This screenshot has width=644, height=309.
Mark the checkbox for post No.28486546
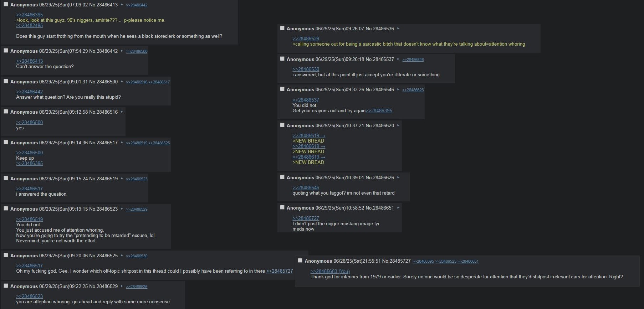pos(282,89)
